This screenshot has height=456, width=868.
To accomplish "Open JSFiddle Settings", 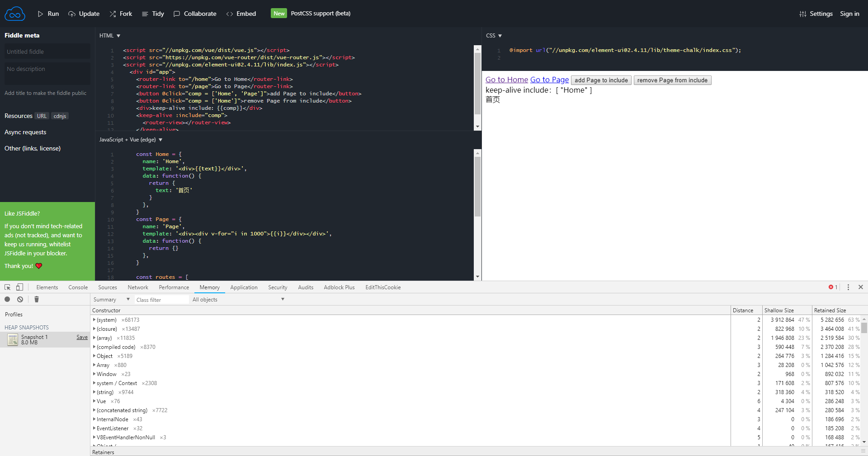I will tap(816, 14).
